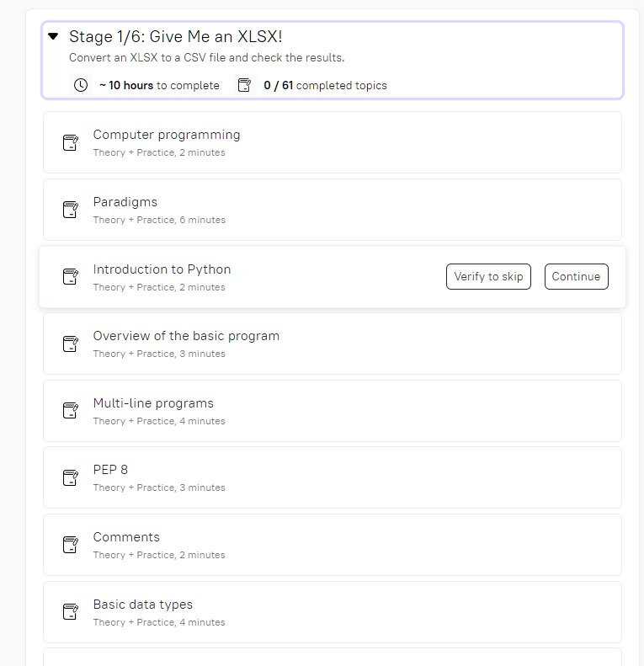Click the clock icon beside hours to complete
This screenshot has width=644, height=666.
(x=81, y=85)
